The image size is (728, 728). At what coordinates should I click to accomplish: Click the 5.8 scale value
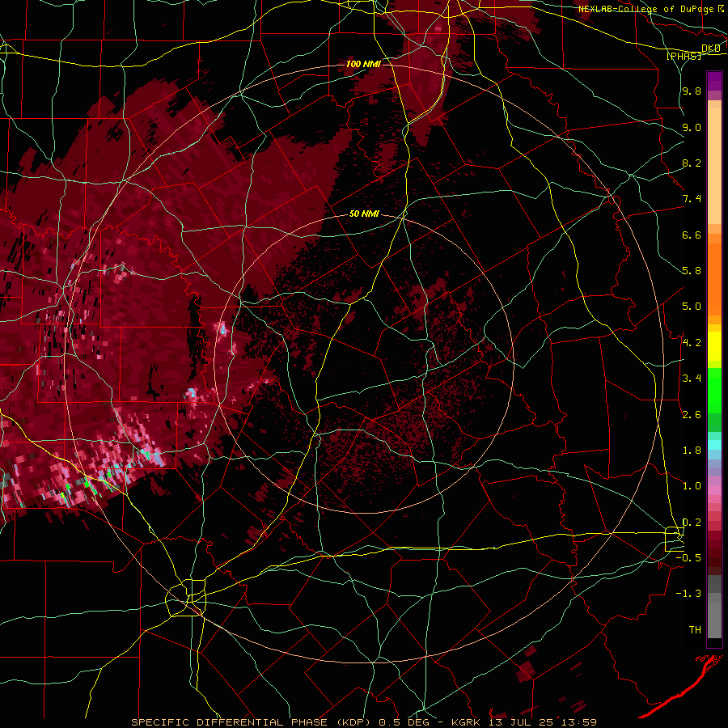pos(692,271)
